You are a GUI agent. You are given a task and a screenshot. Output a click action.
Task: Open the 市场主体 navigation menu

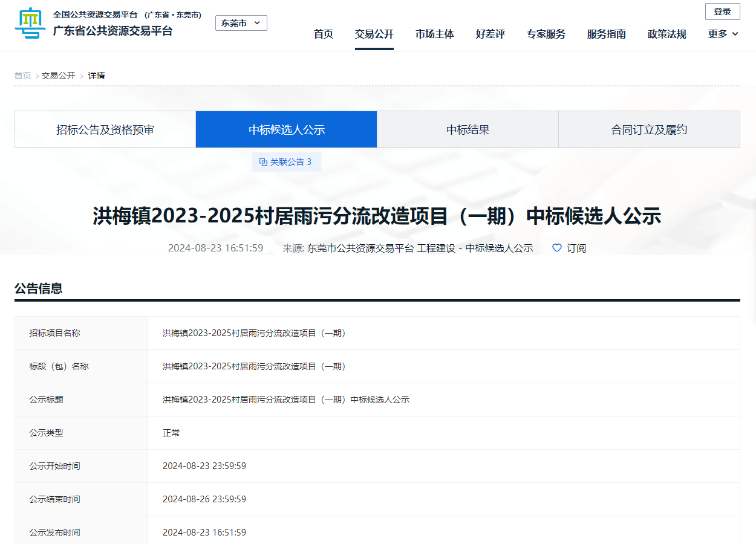pos(434,34)
